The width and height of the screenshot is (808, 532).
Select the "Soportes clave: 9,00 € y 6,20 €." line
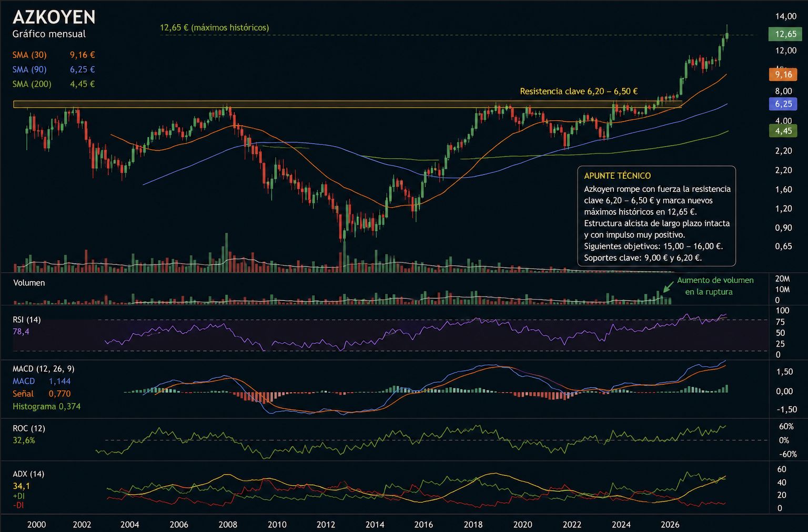click(x=643, y=258)
